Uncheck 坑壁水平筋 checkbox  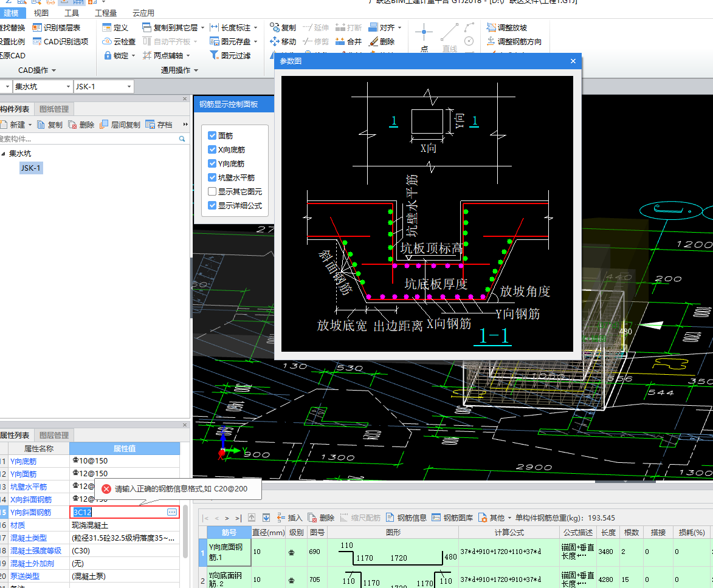point(212,177)
